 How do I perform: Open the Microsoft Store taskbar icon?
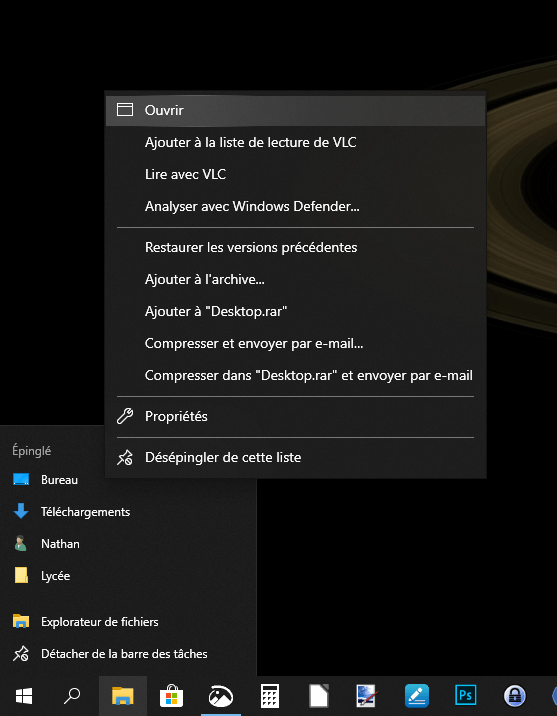coord(172,696)
